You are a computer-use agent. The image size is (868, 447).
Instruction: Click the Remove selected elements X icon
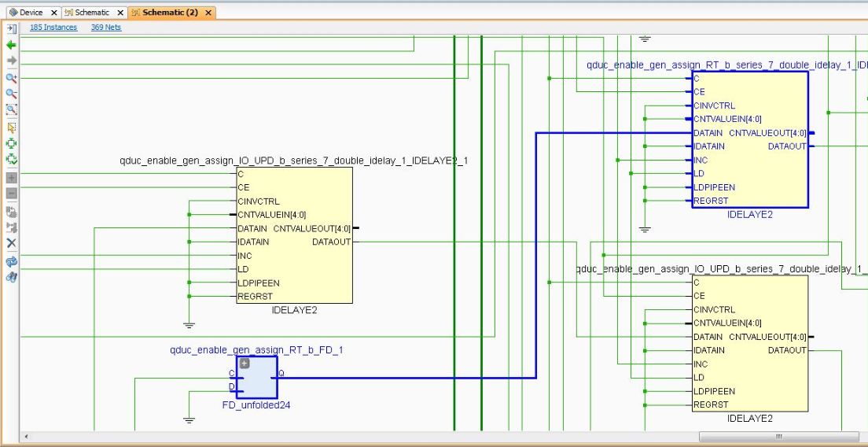[x=11, y=243]
